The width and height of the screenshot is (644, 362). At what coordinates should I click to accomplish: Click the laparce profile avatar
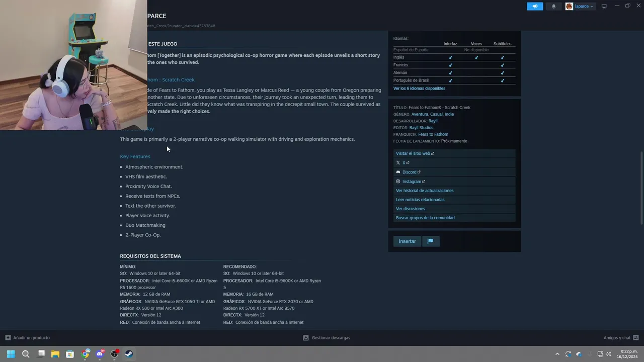point(569,6)
